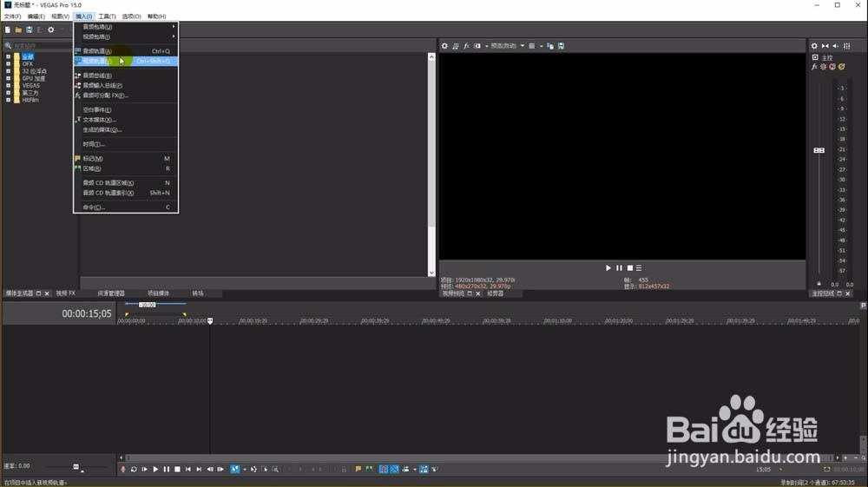
Task: Switch to 转场 tab
Action: click(x=198, y=293)
